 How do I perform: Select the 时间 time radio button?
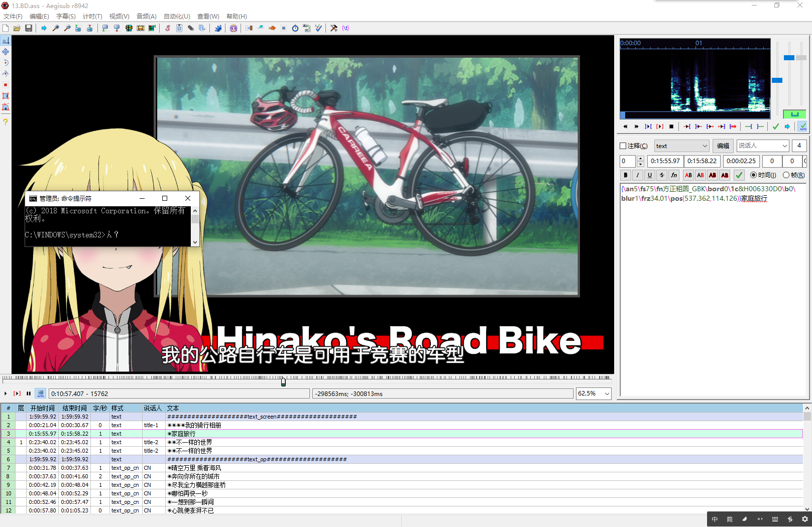[x=753, y=175]
